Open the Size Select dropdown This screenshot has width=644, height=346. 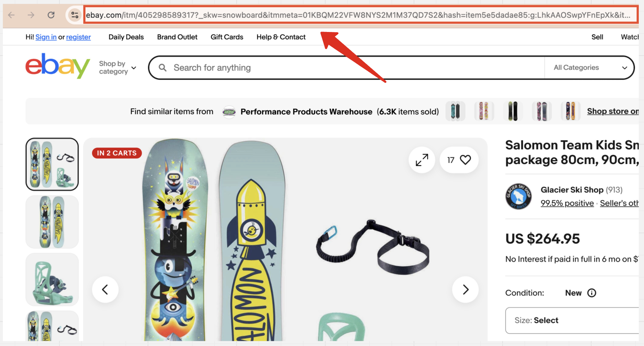(x=572, y=320)
